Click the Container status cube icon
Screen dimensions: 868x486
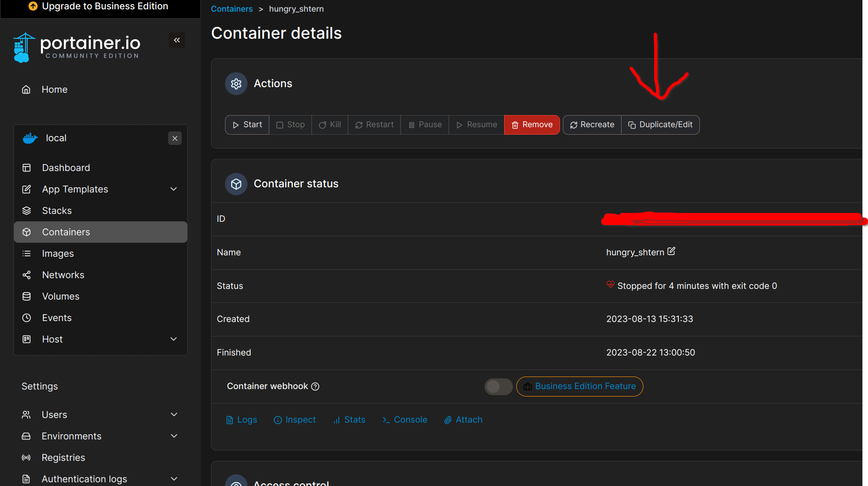click(236, 184)
